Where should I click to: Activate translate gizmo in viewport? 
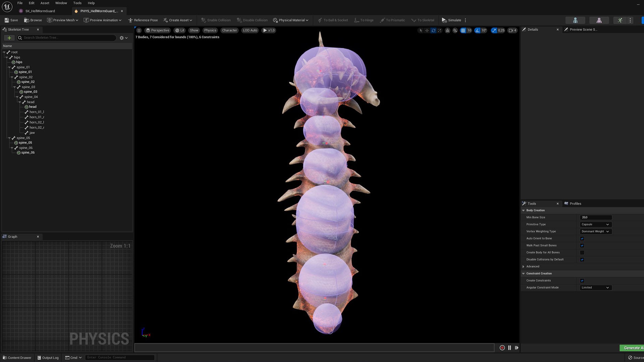(427, 30)
